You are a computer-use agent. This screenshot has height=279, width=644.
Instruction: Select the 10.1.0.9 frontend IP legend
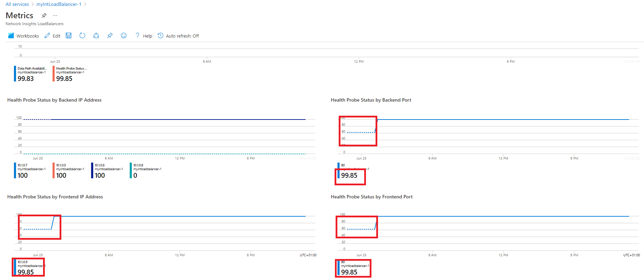click(30, 267)
